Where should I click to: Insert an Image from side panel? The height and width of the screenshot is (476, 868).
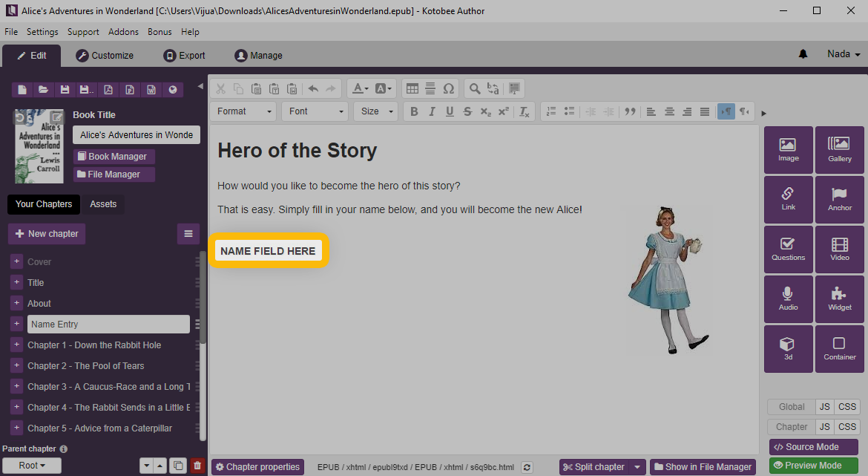pos(788,149)
